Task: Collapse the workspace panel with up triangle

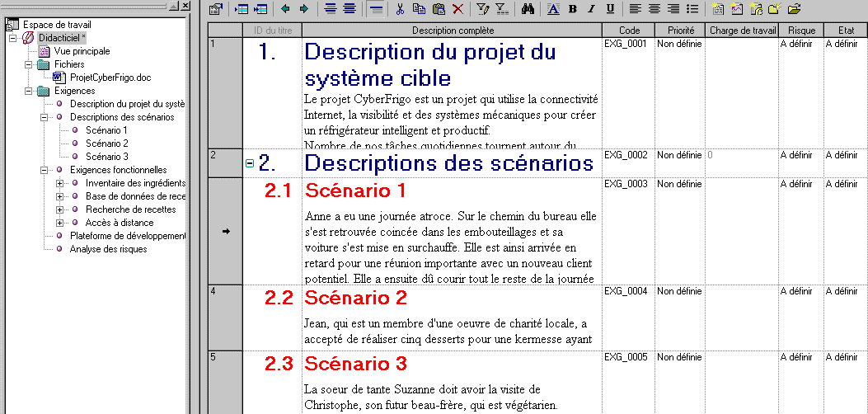Action: [174, 6]
